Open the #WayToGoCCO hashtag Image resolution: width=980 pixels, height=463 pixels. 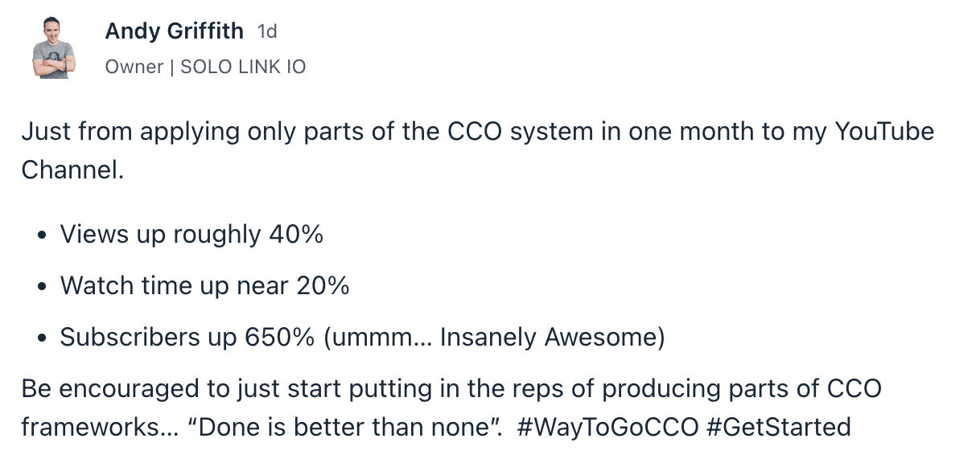(607, 426)
